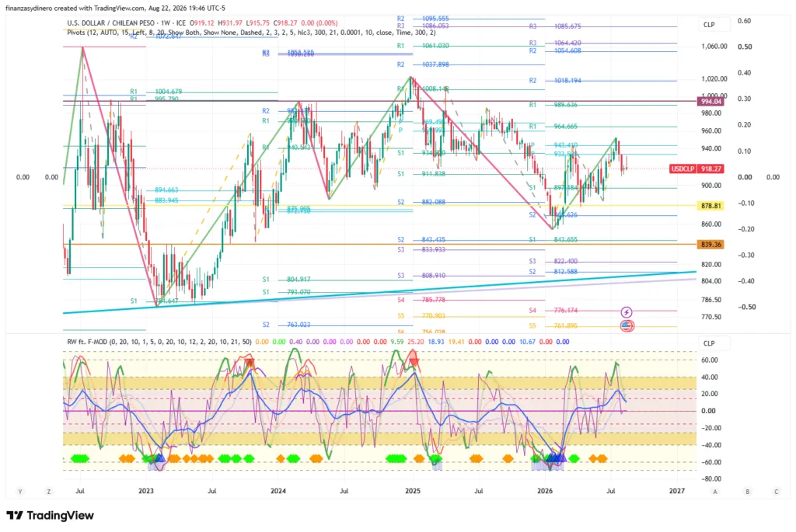796x532 pixels.
Task: Select the yellow horizontal line at 878.81
Action: (x=379, y=206)
